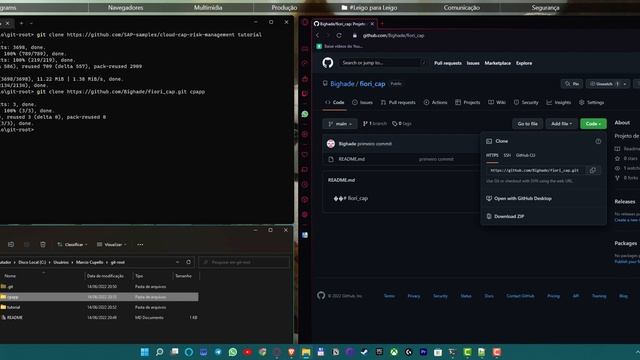Open Multimídia in top desktop toolbar

208,7
